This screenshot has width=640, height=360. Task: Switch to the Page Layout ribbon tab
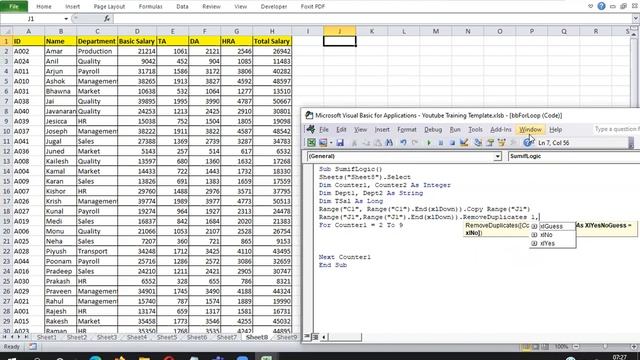coord(109,7)
